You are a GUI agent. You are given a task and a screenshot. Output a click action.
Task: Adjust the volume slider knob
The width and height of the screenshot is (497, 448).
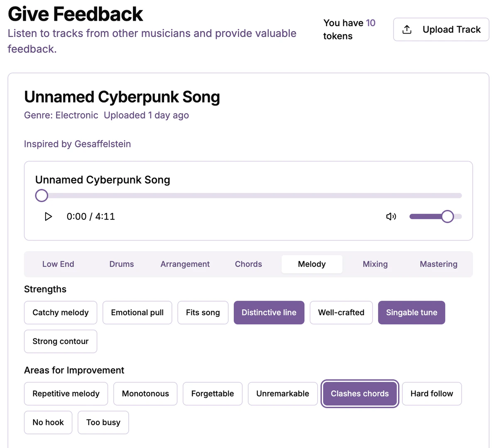[x=447, y=217]
